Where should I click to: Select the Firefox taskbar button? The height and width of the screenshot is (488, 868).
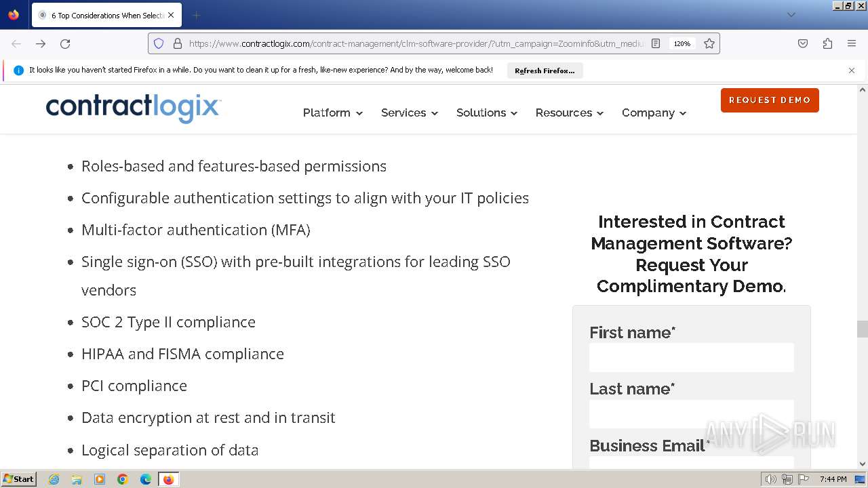169,479
